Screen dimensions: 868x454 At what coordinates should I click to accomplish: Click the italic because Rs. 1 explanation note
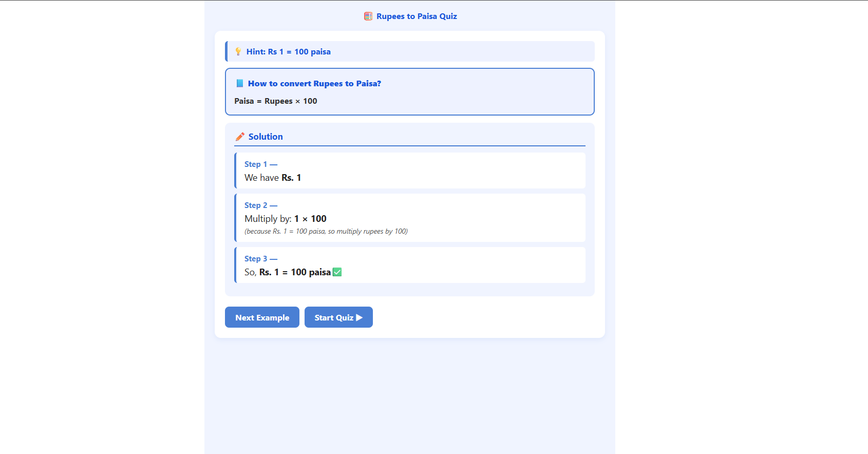(x=326, y=232)
